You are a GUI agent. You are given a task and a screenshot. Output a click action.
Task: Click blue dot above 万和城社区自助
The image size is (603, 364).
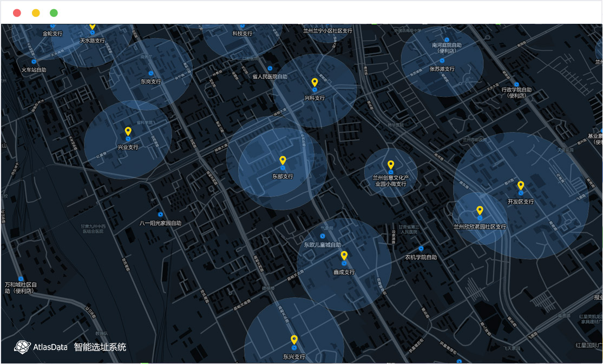point(21,279)
